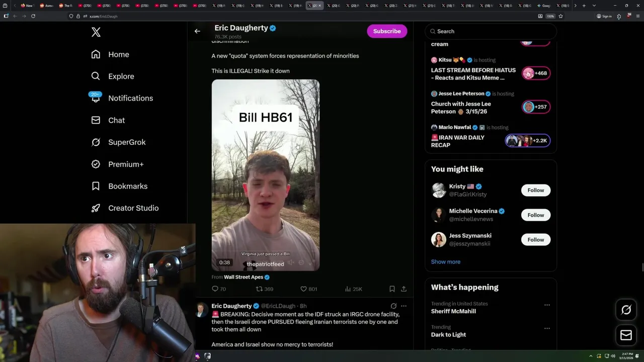The image size is (644, 362).
Task: Open the @EricLDaugh handle link
Action: [278, 306]
